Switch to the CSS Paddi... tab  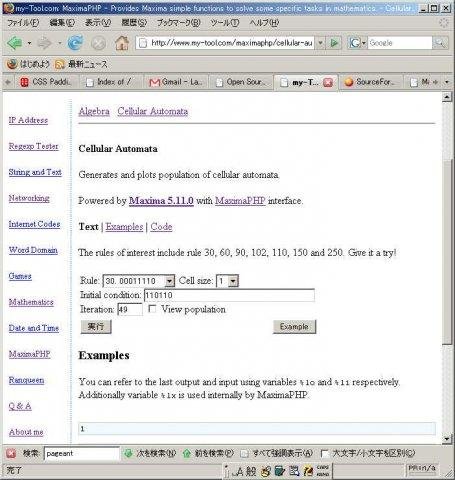coord(46,82)
